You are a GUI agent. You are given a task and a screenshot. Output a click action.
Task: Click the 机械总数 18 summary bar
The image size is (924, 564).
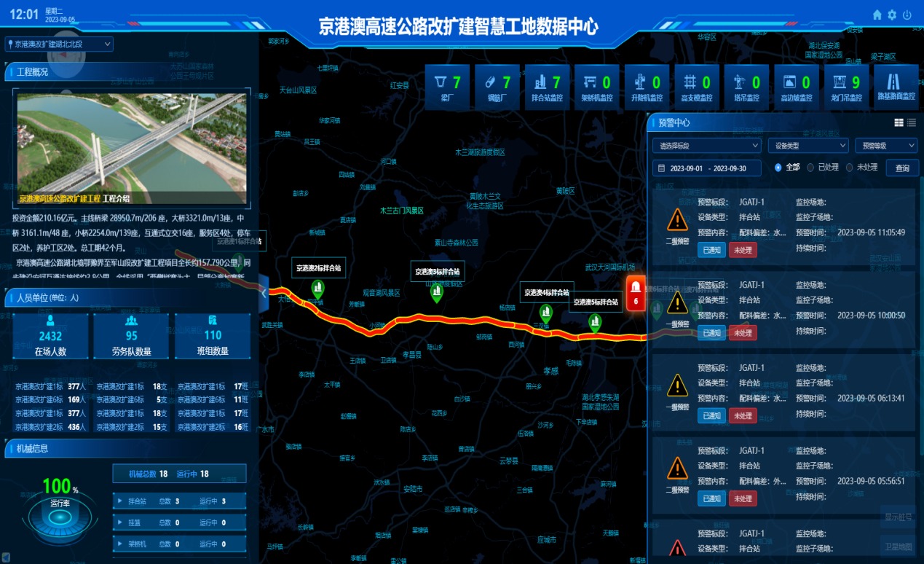click(x=179, y=474)
